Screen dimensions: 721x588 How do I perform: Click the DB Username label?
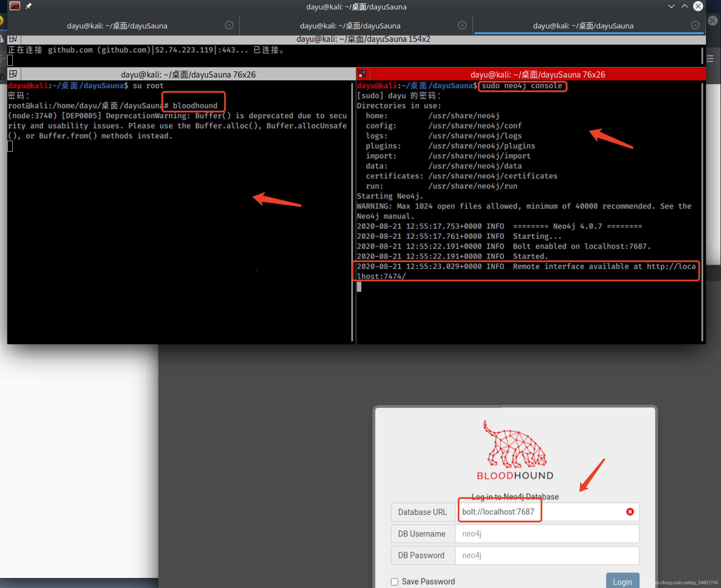pyautogui.click(x=422, y=533)
